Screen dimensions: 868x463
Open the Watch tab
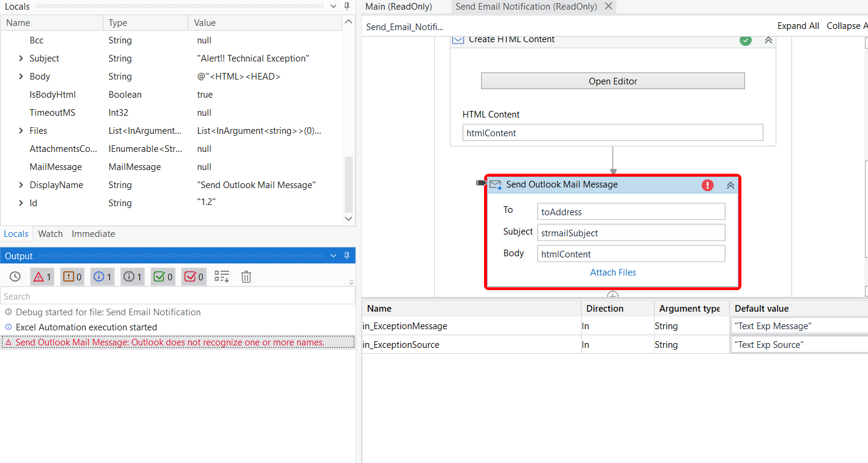pyautogui.click(x=50, y=233)
